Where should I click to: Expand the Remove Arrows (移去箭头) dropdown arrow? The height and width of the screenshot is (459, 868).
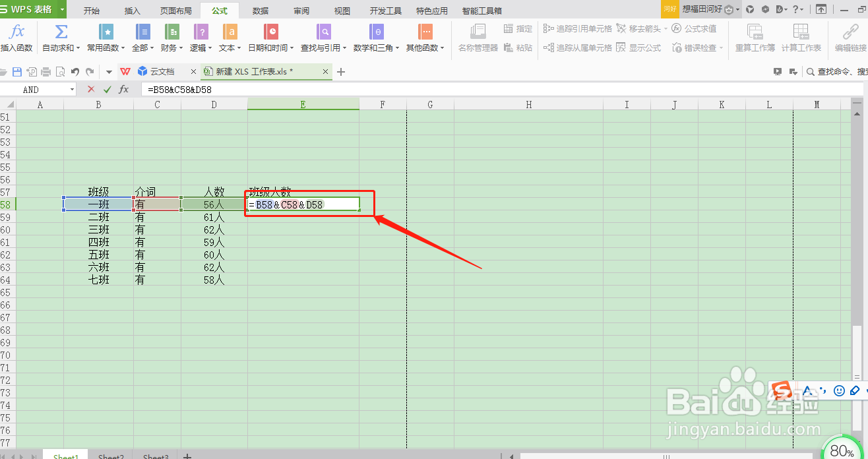click(666, 28)
